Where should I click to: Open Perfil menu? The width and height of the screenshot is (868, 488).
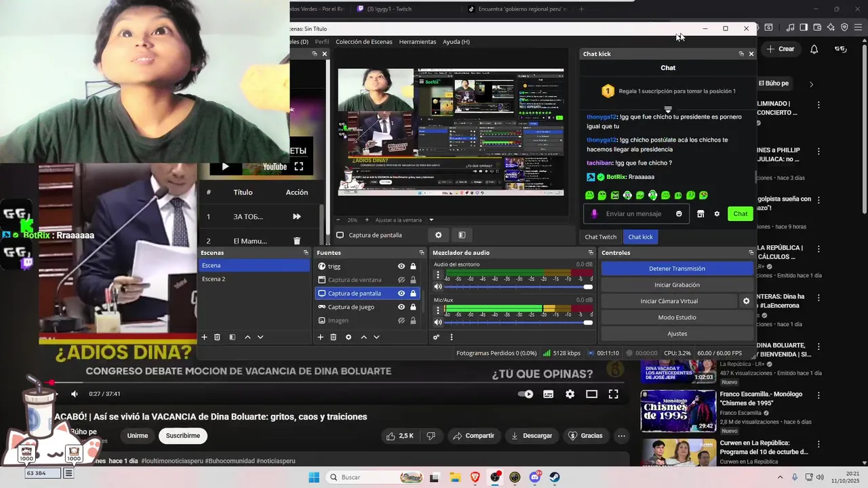322,41
